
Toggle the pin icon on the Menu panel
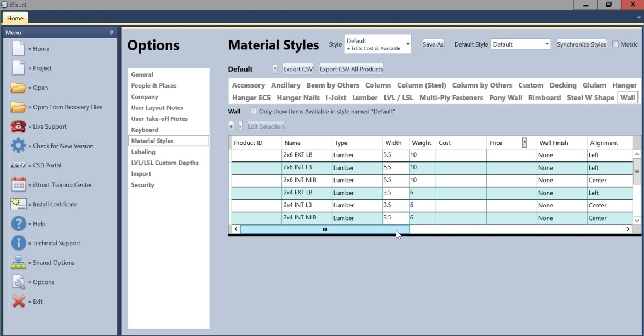point(112,33)
